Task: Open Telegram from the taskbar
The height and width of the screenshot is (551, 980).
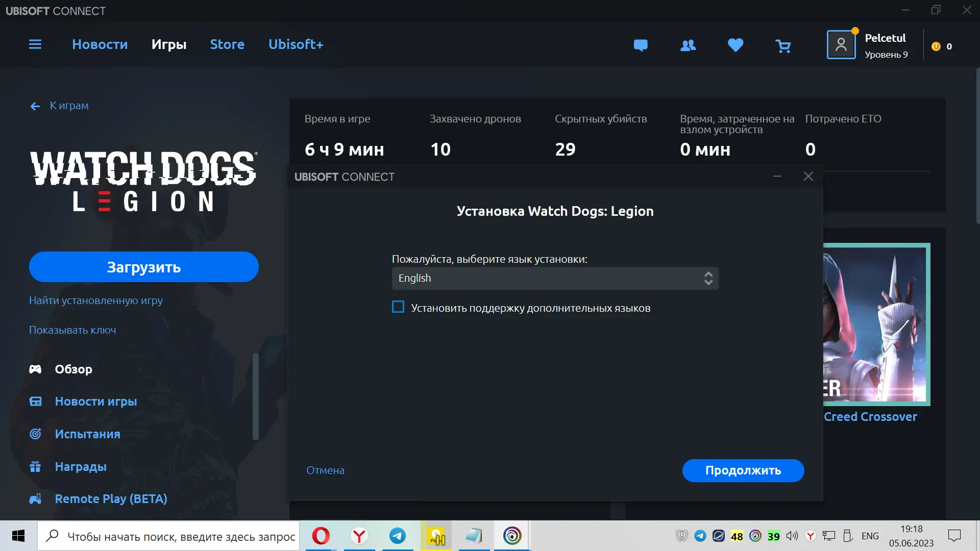Action: 398,536
